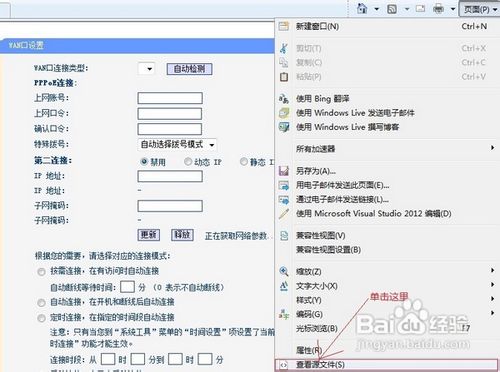Open 自动选择拨号模式 dropdown
500x372 pixels.
pos(177,145)
